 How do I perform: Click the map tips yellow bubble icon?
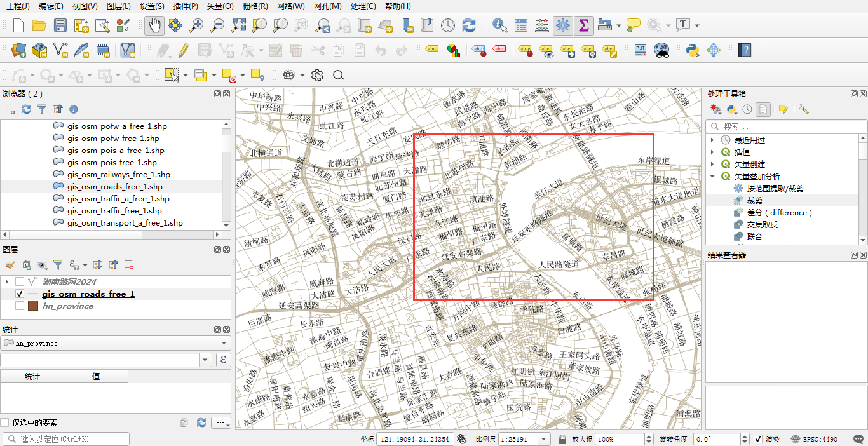click(633, 25)
